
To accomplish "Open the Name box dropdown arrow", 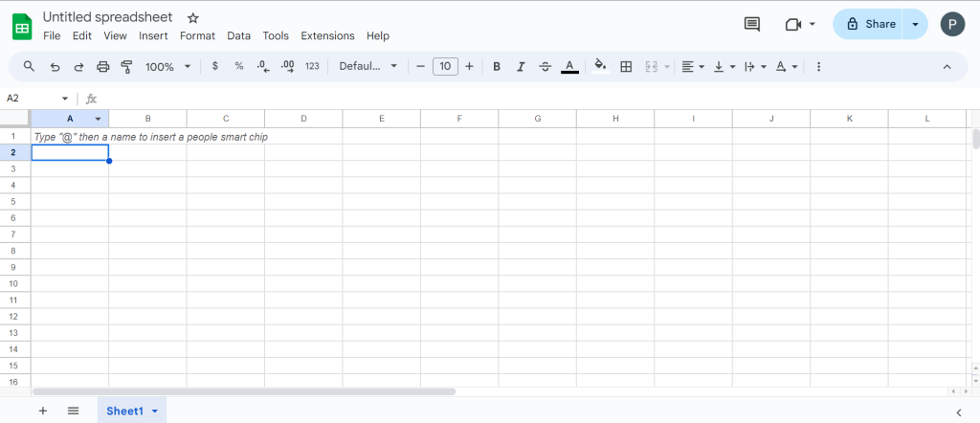I will tap(65, 99).
